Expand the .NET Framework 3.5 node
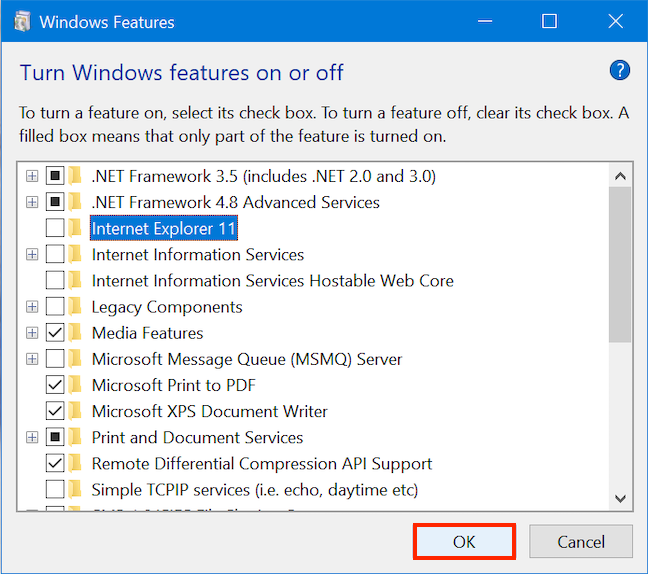Screen dimensions: 648x574 [x=32, y=176]
